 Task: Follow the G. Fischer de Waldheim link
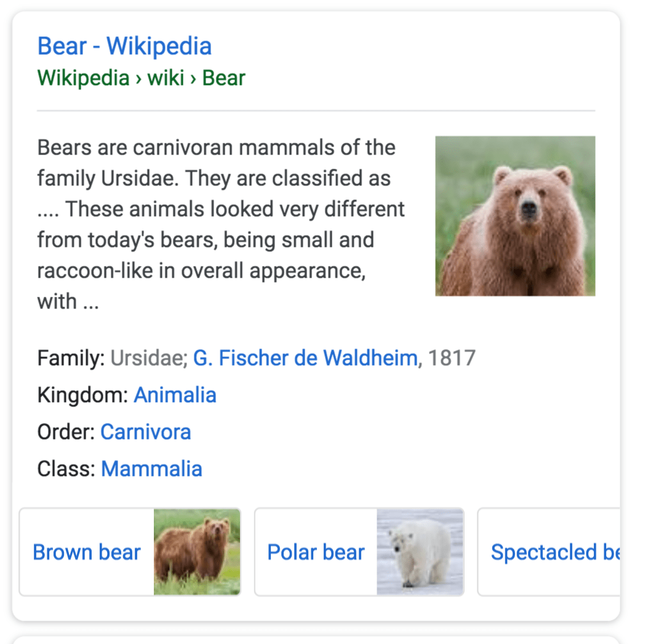point(305,358)
